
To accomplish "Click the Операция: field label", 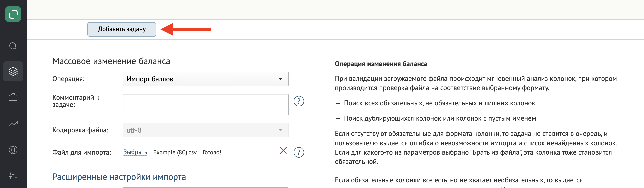I will tap(68, 79).
